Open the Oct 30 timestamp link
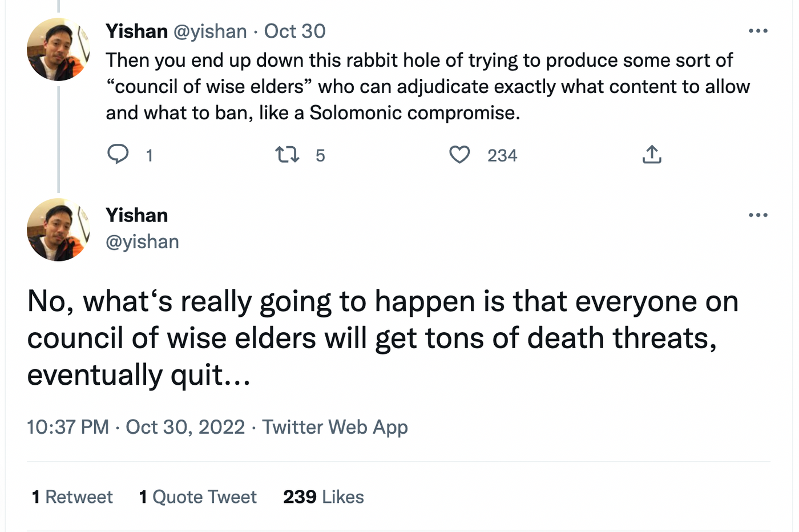The width and height of the screenshot is (799, 532). [295, 31]
